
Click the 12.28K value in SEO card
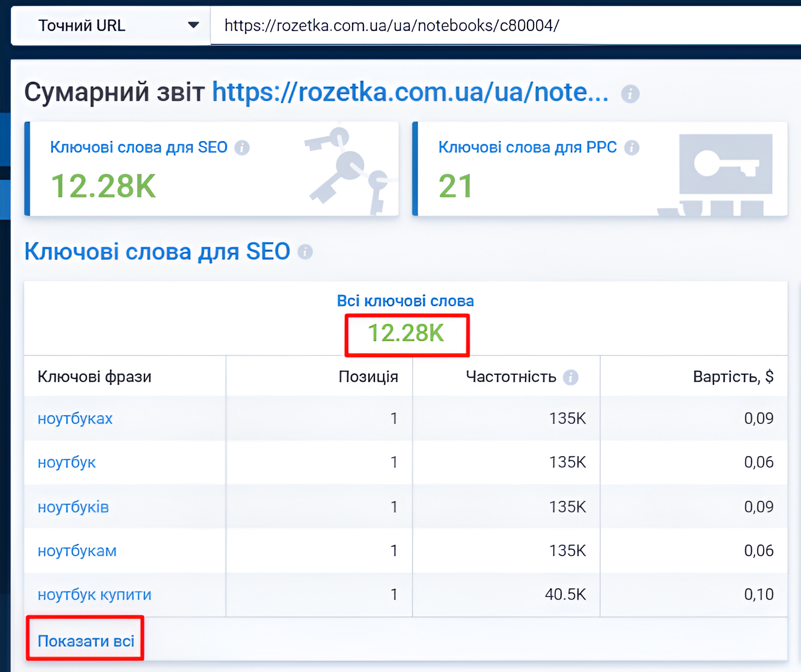(104, 186)
